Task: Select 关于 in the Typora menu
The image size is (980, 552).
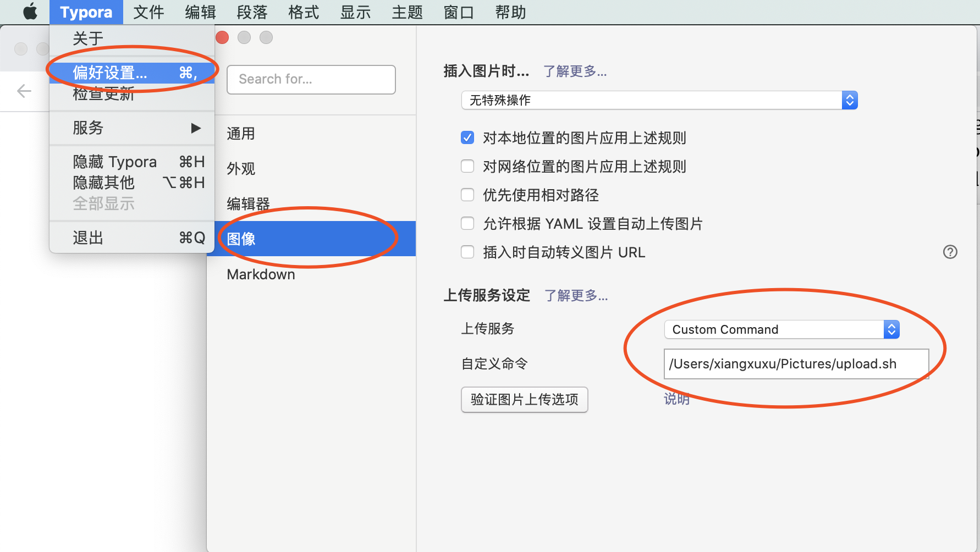Action: 132,38
